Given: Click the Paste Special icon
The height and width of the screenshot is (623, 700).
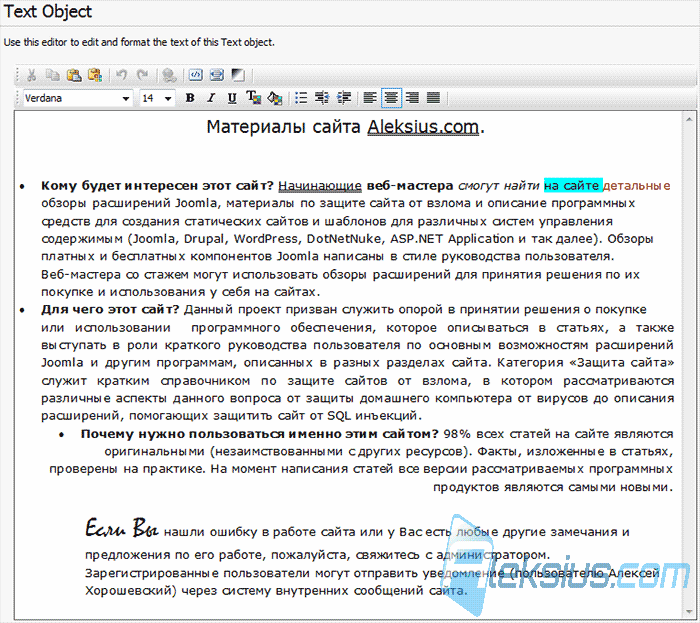Looking at the screenshot, I should (x=95, y=75).
